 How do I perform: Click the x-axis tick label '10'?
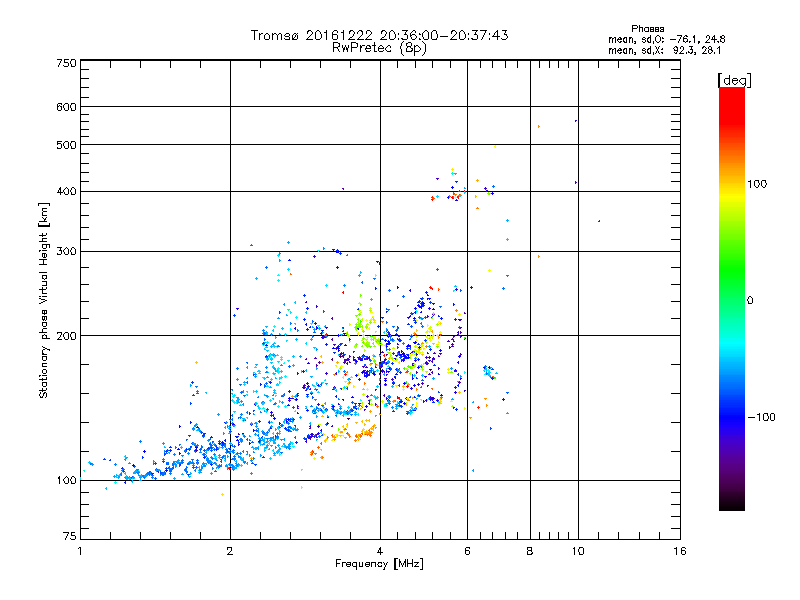(x=578, y=551)
